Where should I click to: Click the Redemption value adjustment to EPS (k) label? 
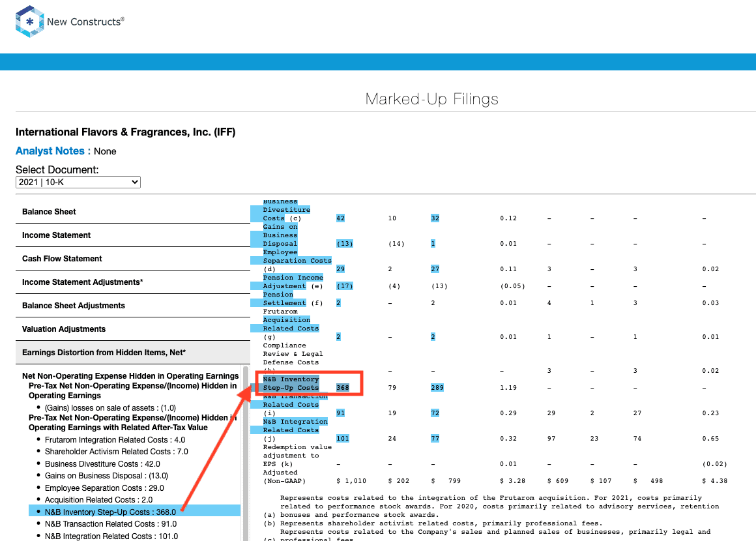click(x=297, y=456)
